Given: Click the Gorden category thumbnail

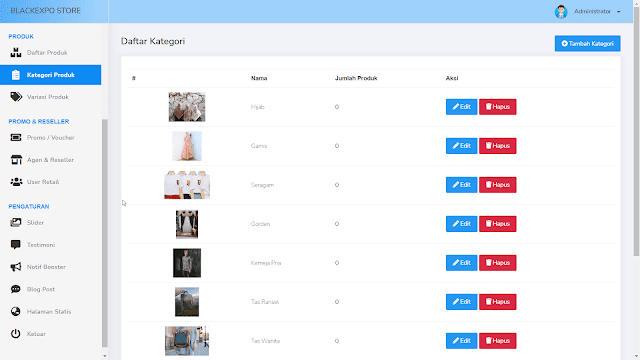Looking at the screenshot, I should (187, 224).
